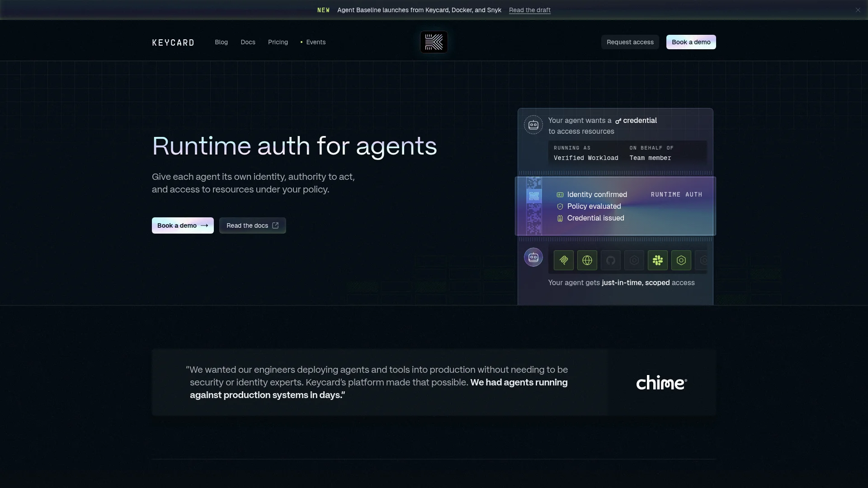Click the Chime logo
Screen dimensions: 868x488
click(661, 382)
